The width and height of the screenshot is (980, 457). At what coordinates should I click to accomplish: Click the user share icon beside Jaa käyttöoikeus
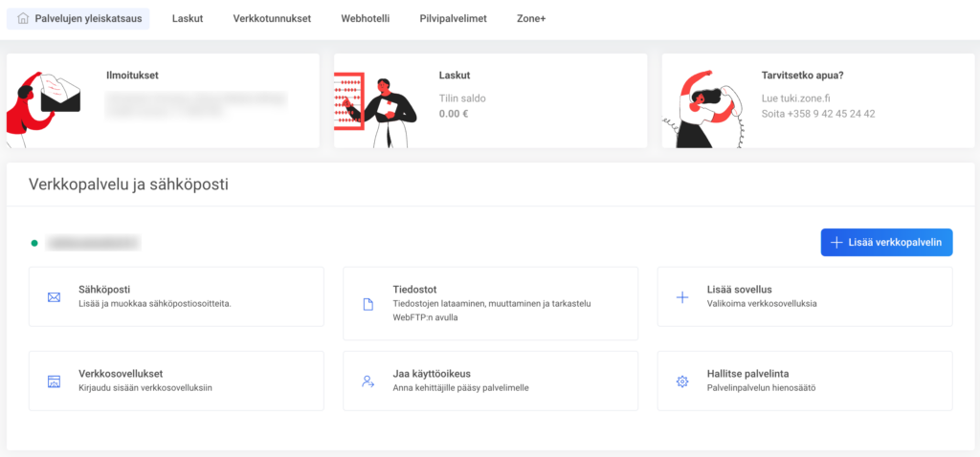(367, 381)
